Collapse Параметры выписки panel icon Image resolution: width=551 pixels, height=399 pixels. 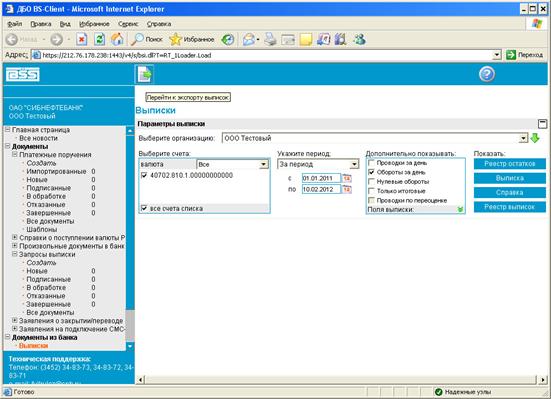542,124
